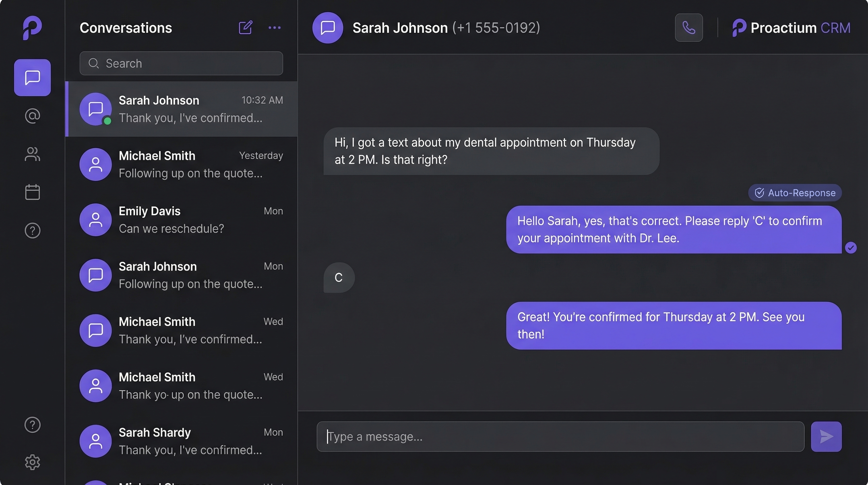The height and width of the screenshot is (485, 868).
Task: Click Sarah Shardy's avatar
Action: point(95,441)
